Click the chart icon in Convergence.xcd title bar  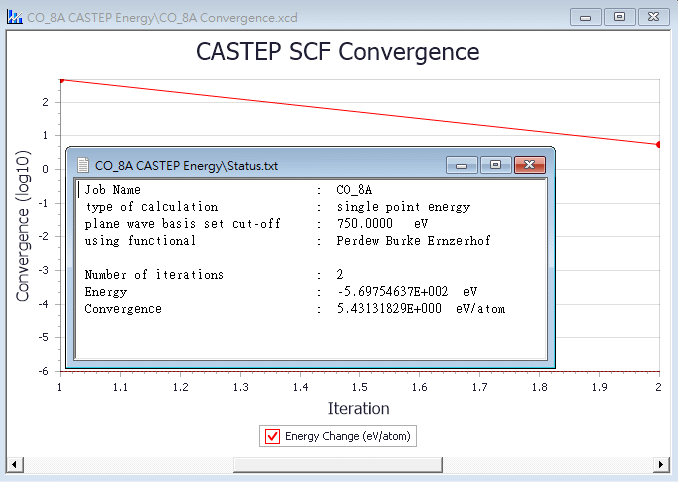(x=13, y=18)
